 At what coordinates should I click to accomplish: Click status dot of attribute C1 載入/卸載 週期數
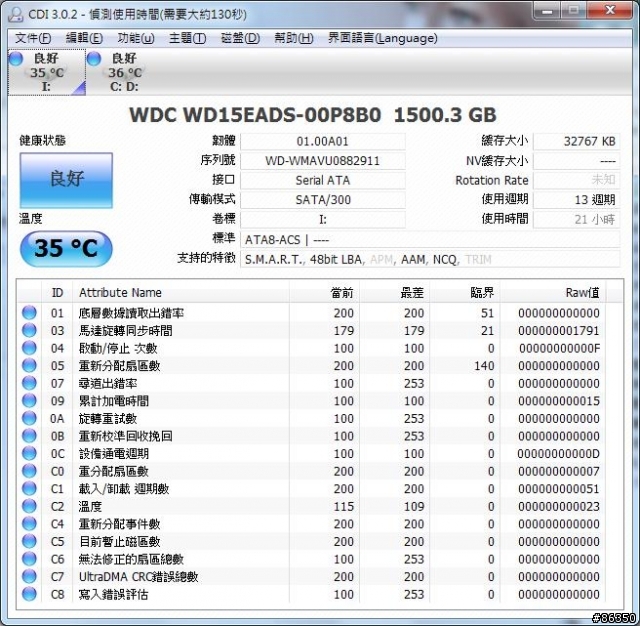pos(29,488)
